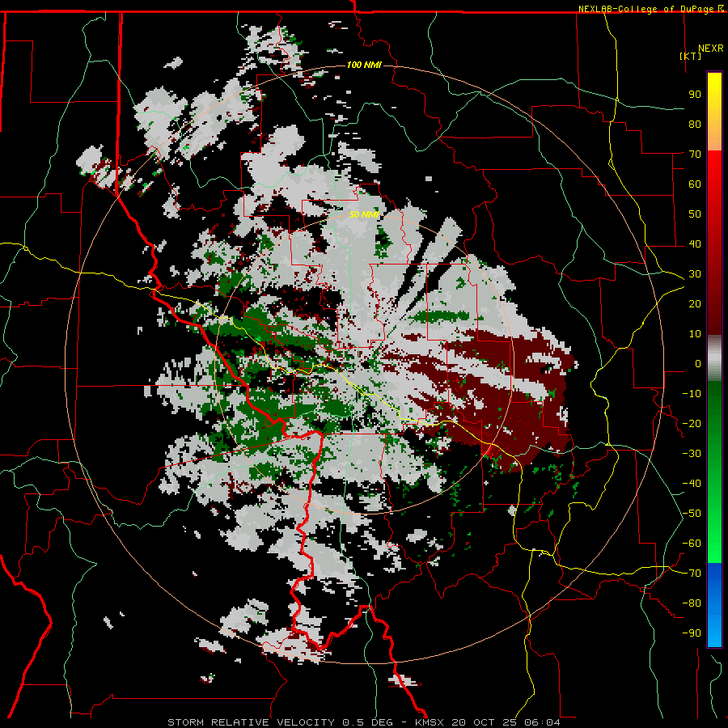Click the 50 NMI range ring label
The width and height of the screenshot is (728, 728).
click(364, 214)
